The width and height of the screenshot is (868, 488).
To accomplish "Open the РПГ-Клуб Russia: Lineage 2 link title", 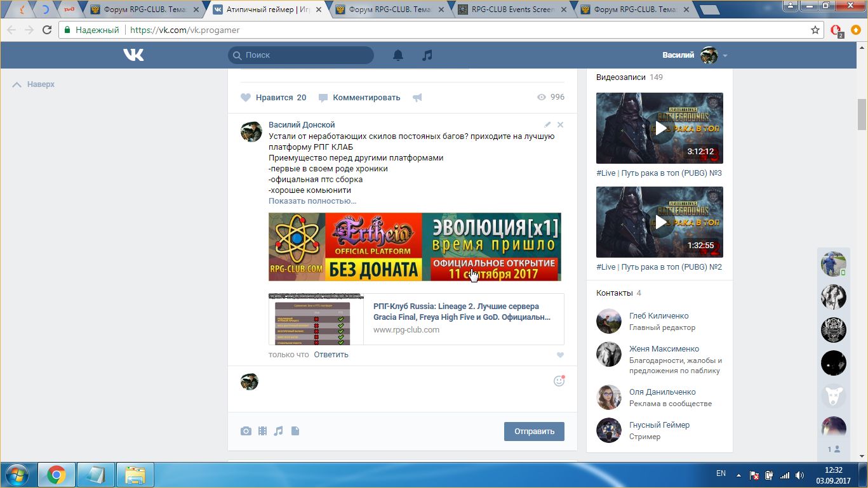I will pyautogui.click(x=462, y=311).
